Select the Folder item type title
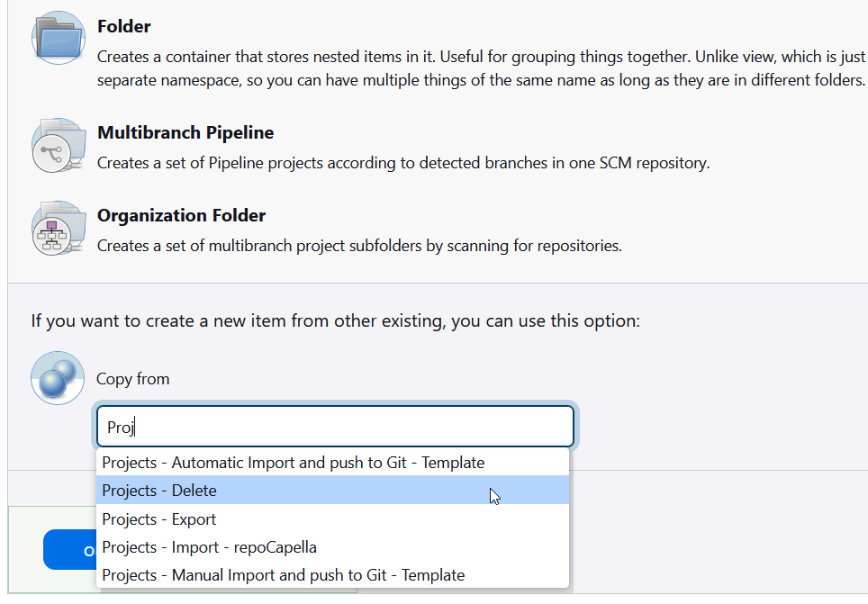 [x=124, y=27]
